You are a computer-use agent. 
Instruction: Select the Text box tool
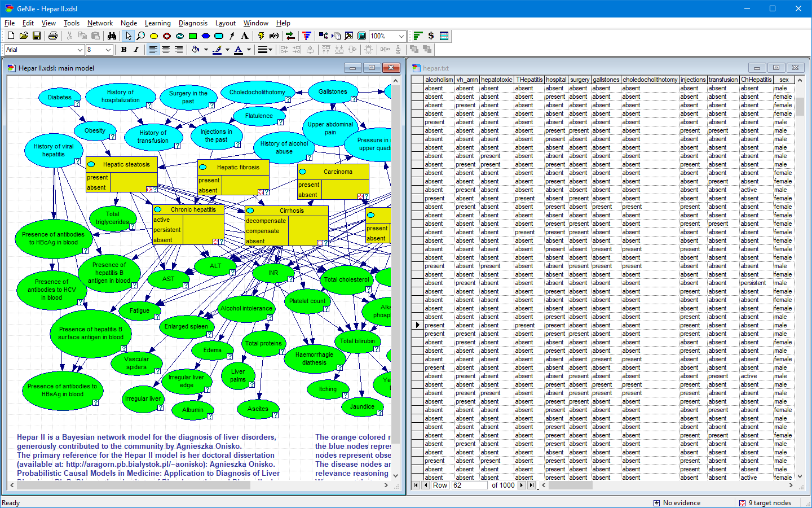tap(245, 36)
